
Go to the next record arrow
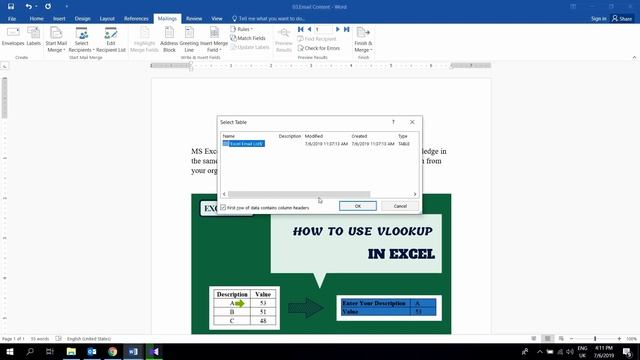(x=338, y=29)
